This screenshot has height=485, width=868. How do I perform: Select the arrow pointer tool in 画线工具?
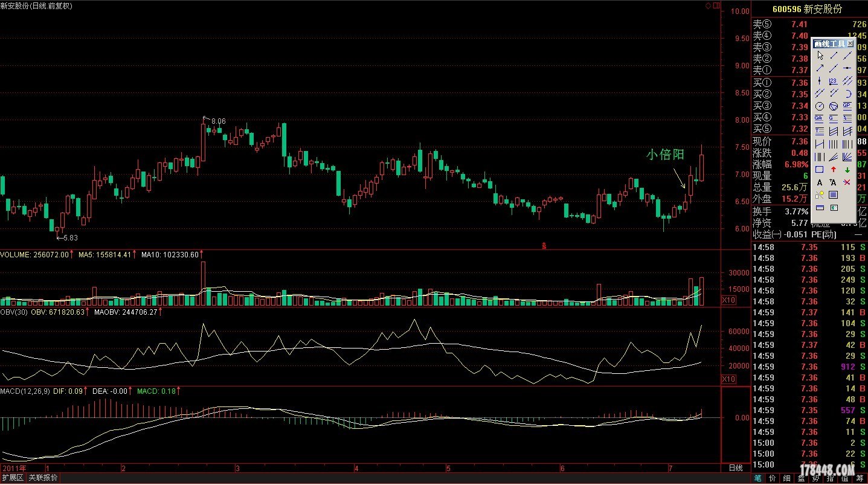(820, 56)
